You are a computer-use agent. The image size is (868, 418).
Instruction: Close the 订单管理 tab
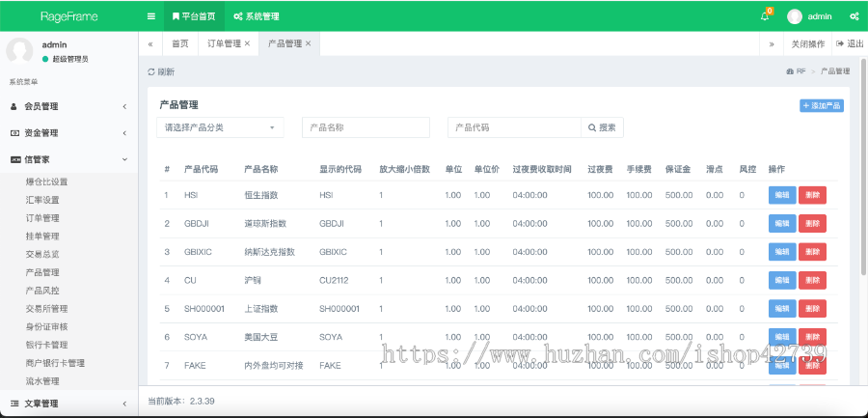click(x=247, y=43)
